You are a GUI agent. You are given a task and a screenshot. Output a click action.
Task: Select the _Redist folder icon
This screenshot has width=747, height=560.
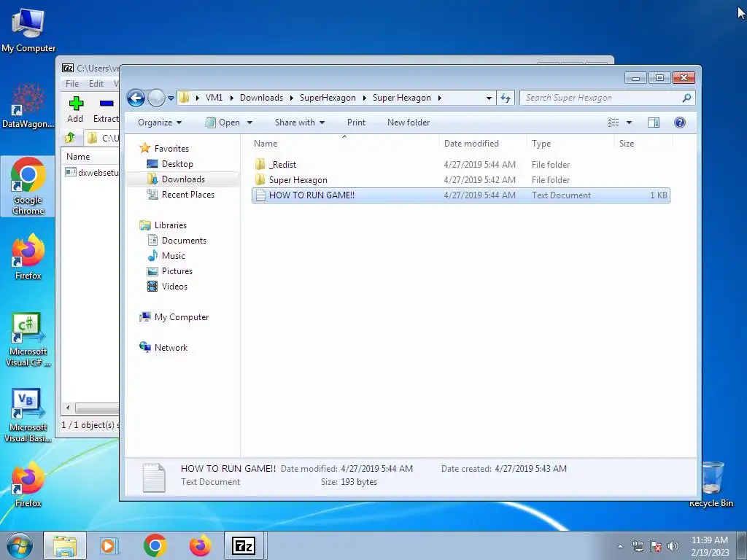(260, 164)
